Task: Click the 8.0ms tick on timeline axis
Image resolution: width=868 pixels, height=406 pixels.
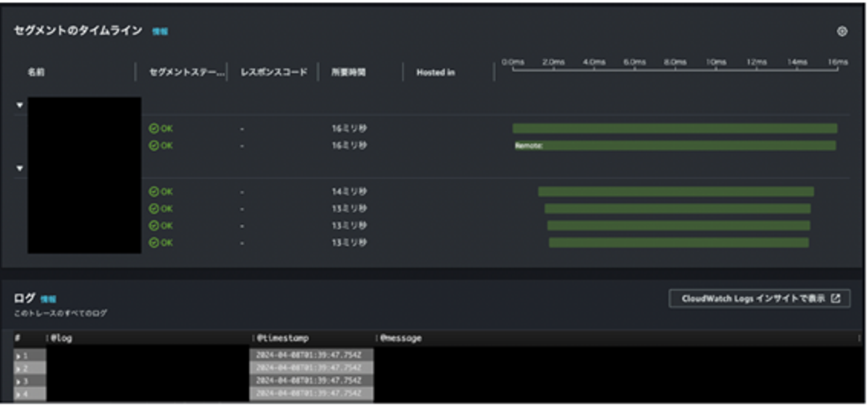Action: [675, 62]
